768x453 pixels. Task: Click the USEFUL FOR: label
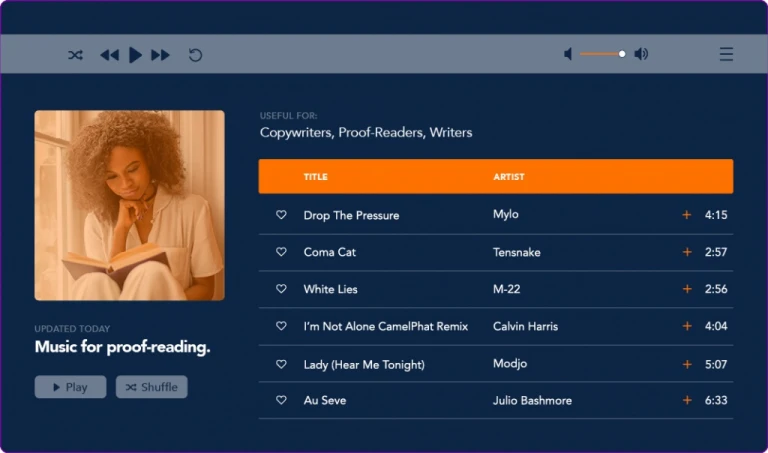[288, 116]
